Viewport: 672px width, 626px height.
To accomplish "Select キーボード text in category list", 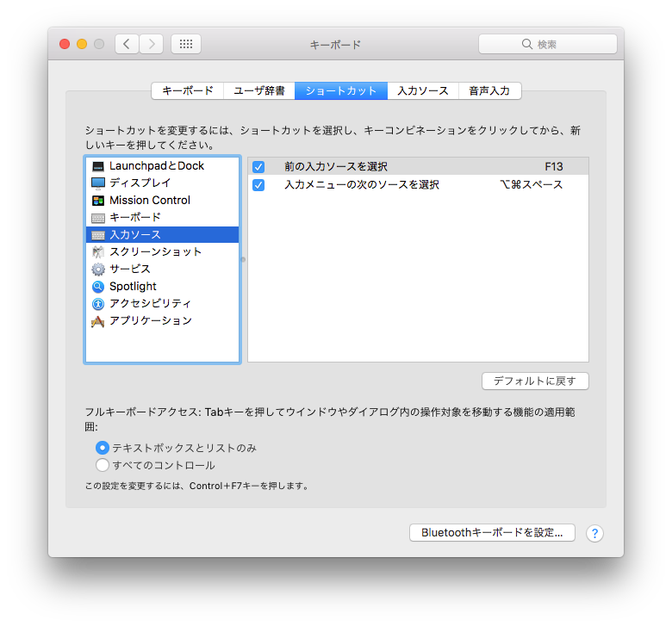I will [135, 217].
